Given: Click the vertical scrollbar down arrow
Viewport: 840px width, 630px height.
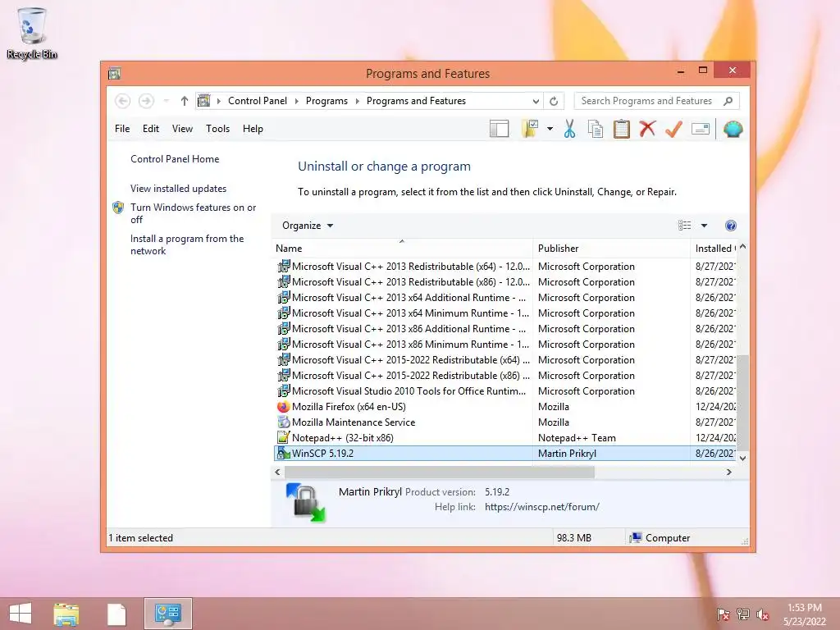Looking at the screenshot, I should click(x=742, y=458).
